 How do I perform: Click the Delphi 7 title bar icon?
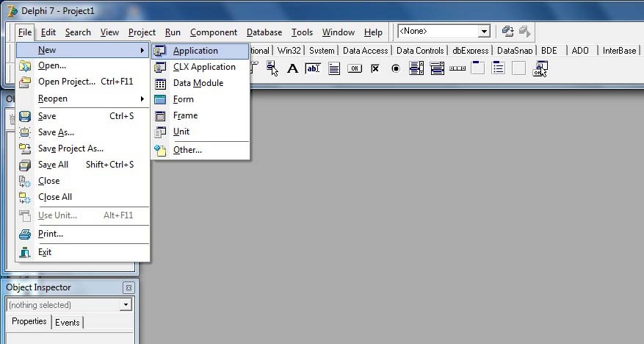[x=12, y=11]
